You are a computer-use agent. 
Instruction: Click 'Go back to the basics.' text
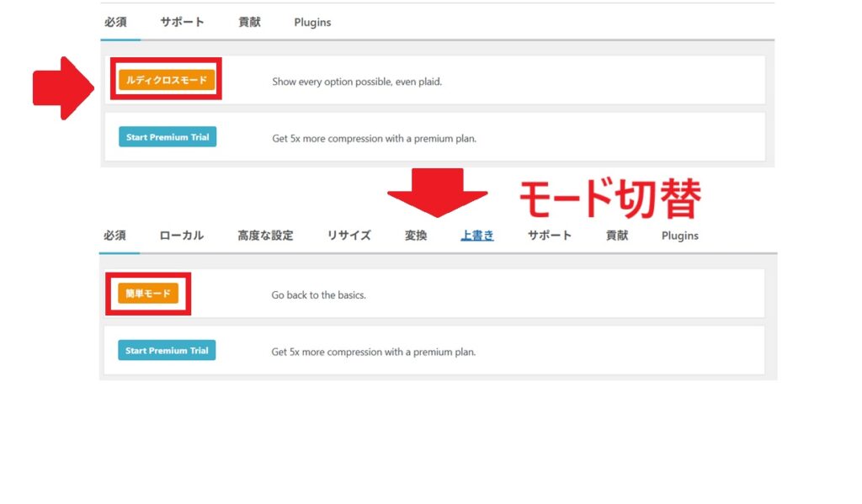click(318, 294)
